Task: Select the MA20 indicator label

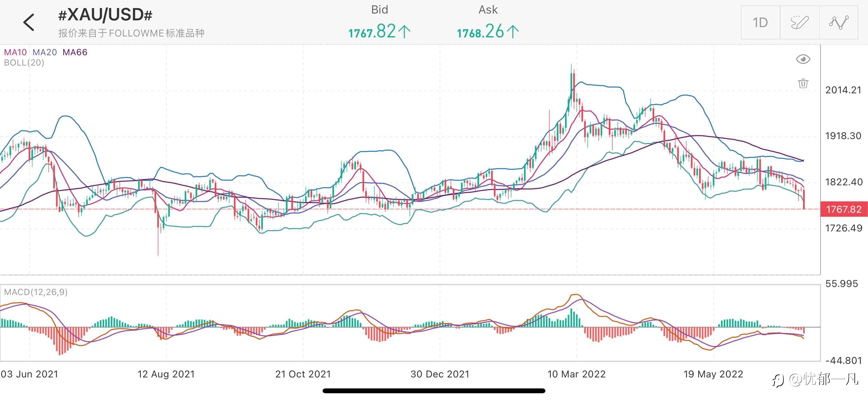Action: 45,52
